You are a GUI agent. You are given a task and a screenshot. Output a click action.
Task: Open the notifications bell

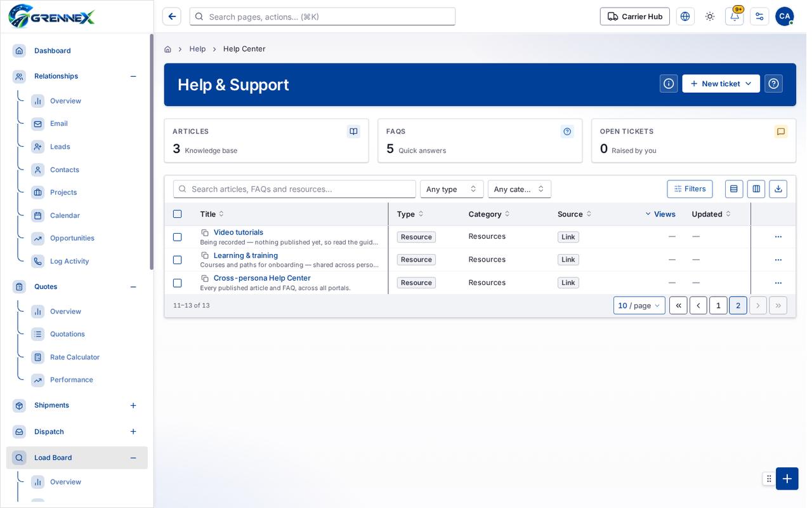pyautogui.click(x=735, y=17)
